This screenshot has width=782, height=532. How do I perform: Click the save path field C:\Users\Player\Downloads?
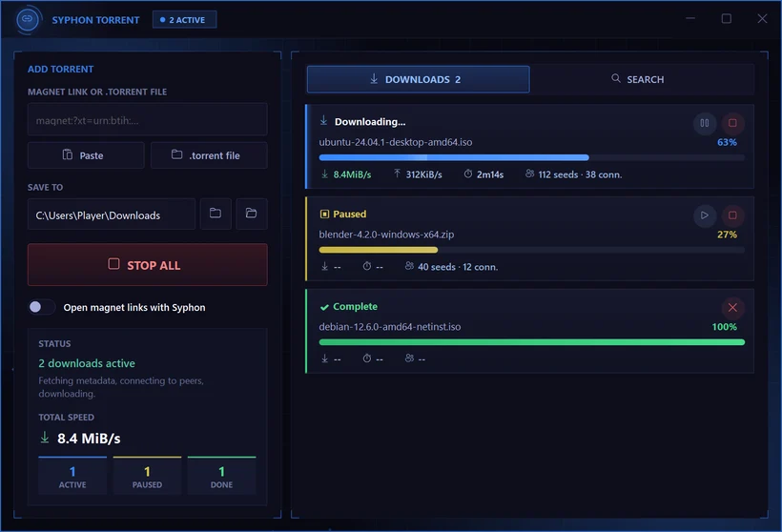tap(112, 215)
